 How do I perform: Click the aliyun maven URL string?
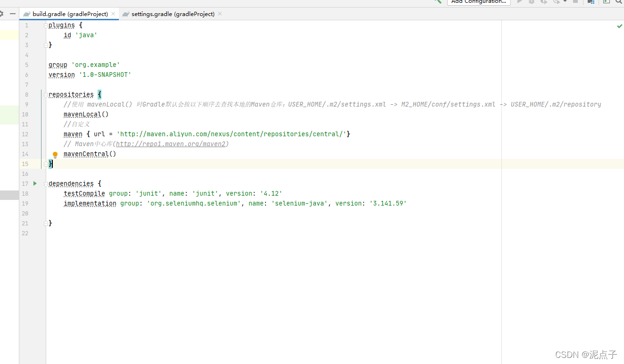pos(231,134)
